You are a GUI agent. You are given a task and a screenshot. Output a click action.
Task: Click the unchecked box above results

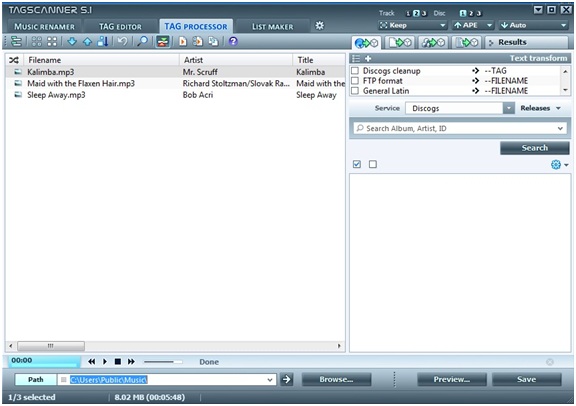pos(373,164)
